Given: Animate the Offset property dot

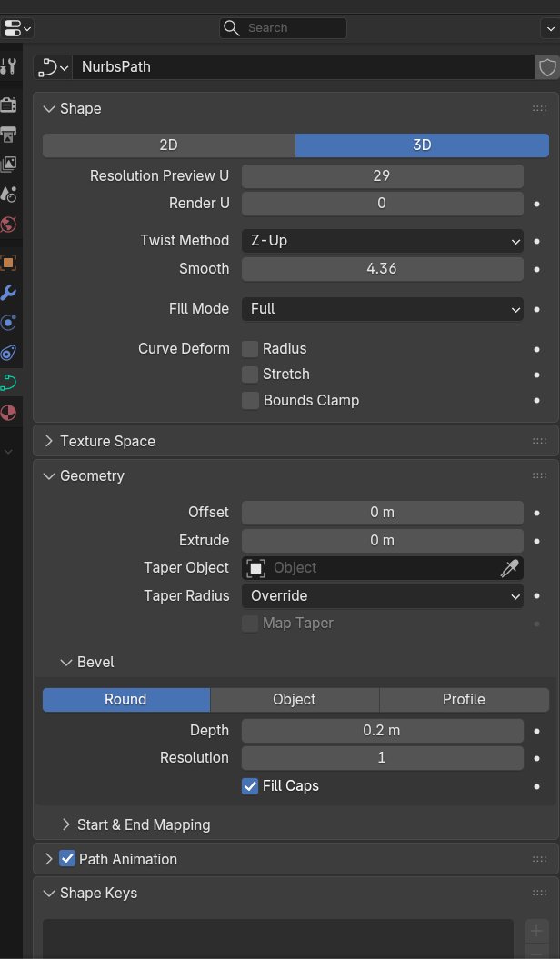Looking at the screenshot, I should pyautogui.click(x=536, y=513).
